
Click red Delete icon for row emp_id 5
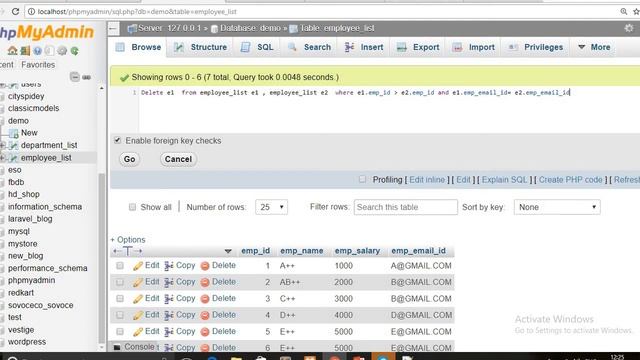(205, 332)
